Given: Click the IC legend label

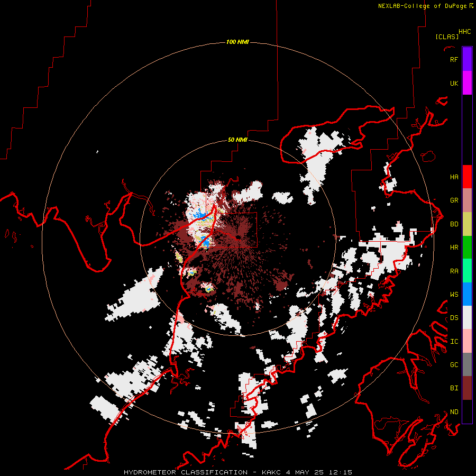Looking at the screenshot, I should point(454,342).
